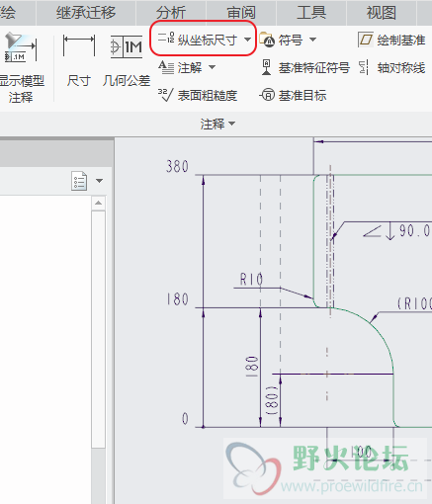Expand the 注解 dropdown arrow

(213, 67)
